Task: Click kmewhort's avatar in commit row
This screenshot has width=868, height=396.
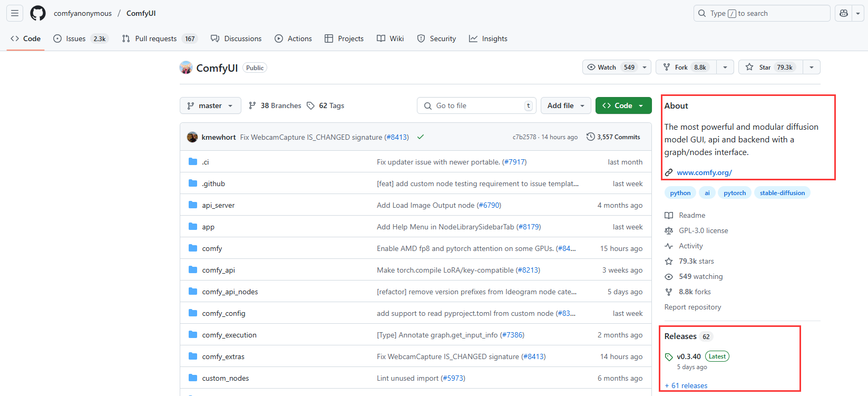Action: (x=192, y=137)
